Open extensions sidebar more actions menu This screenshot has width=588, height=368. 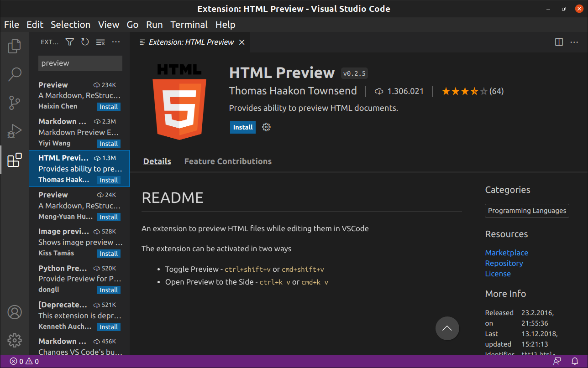(116, 42)
